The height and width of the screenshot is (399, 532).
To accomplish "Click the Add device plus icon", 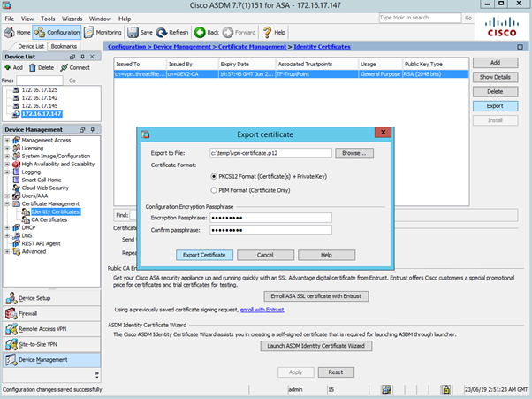I will [x=13, y=67].
